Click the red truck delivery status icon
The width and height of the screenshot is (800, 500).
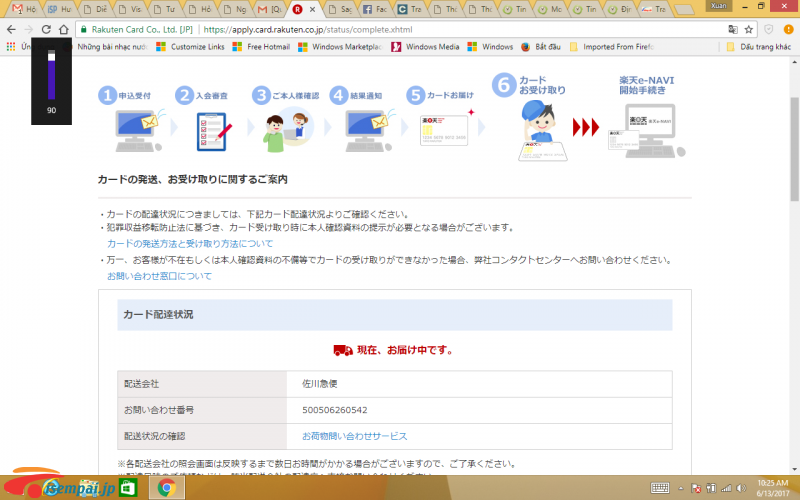coord(343,350)
